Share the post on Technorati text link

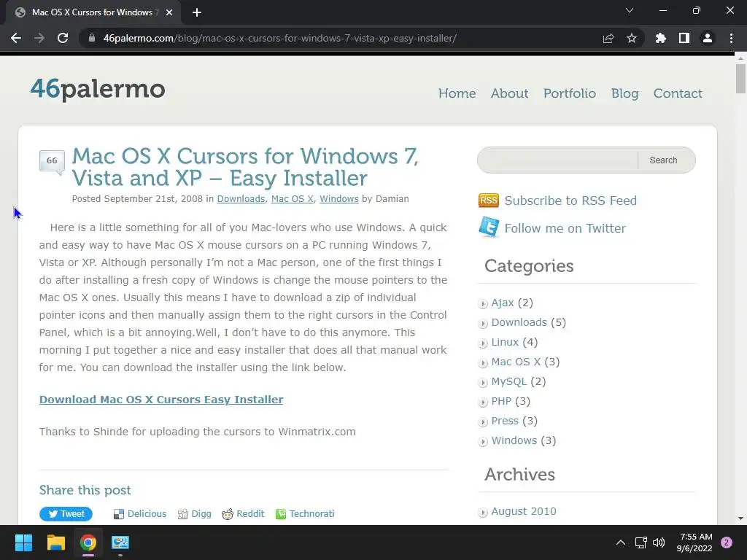(x=311, y=514)
